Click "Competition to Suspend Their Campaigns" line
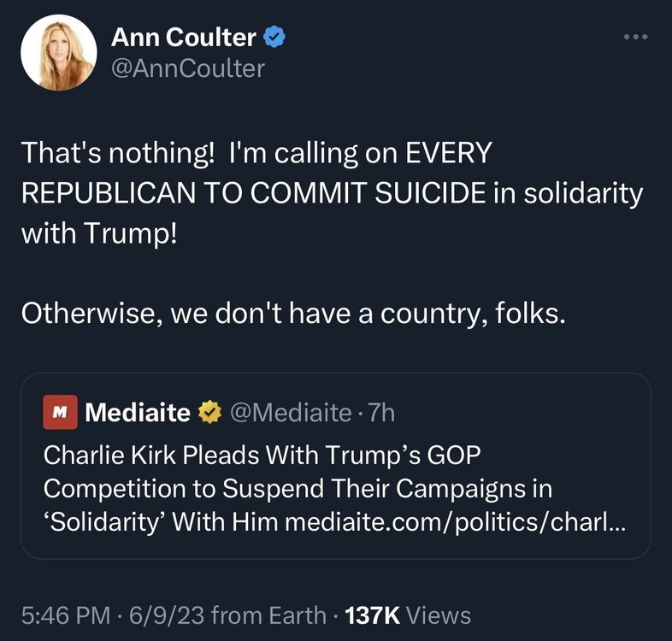The image size is (672, 641). (x=298, y=488)
